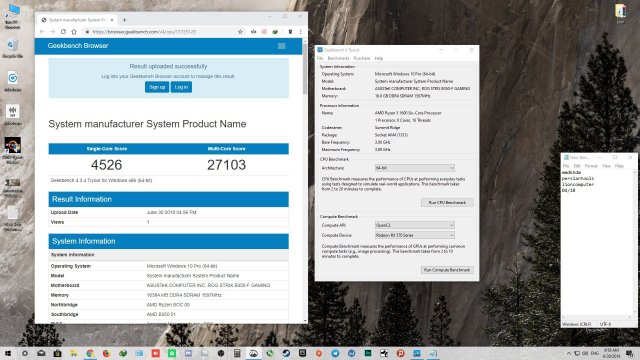
Task: Open Calculator from the taskbar
Action: (x=237, y=353)
